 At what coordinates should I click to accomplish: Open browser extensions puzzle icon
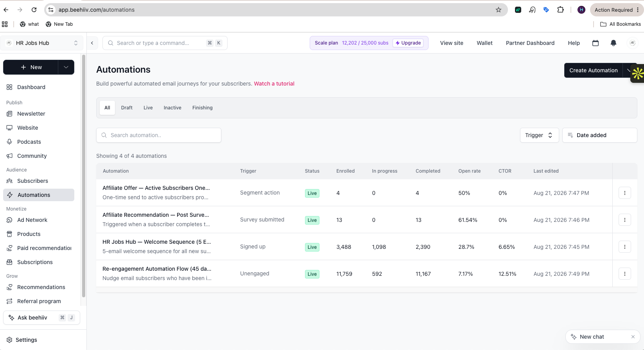tap(560, 10)
